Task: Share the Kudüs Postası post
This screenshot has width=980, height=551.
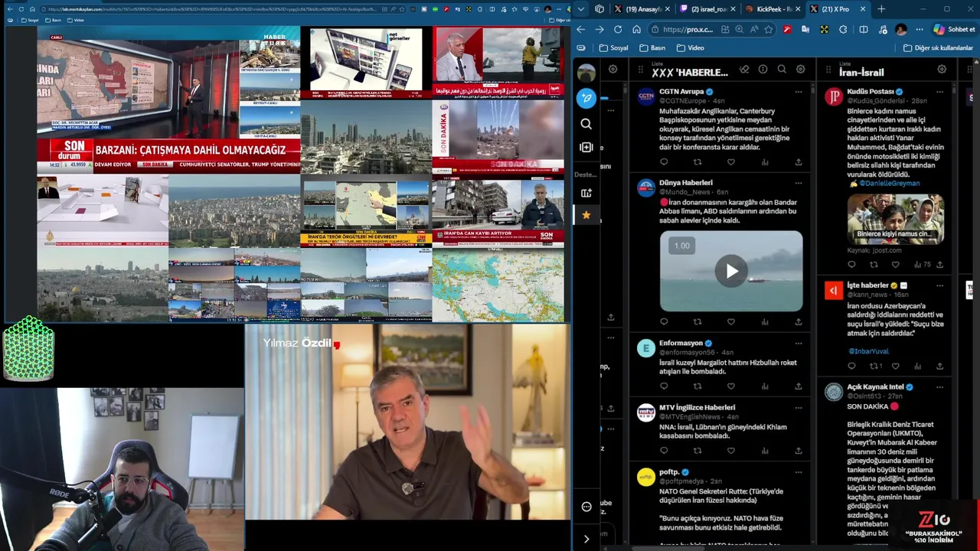Action: [940, 265]
